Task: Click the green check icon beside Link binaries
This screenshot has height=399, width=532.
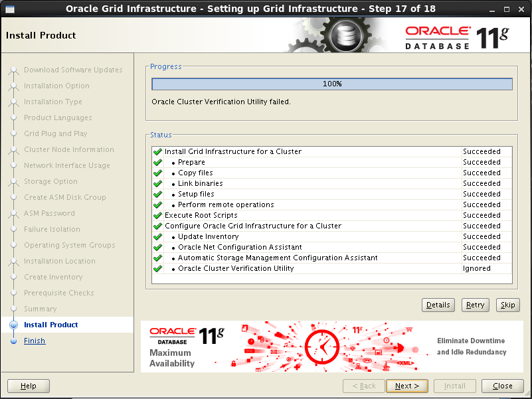Action: (157, 183)
